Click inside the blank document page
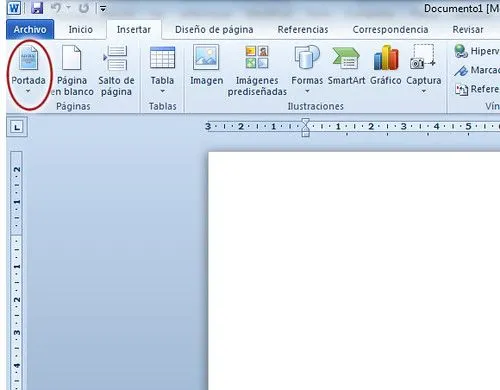The image size is (500, 390). (353, 270)
